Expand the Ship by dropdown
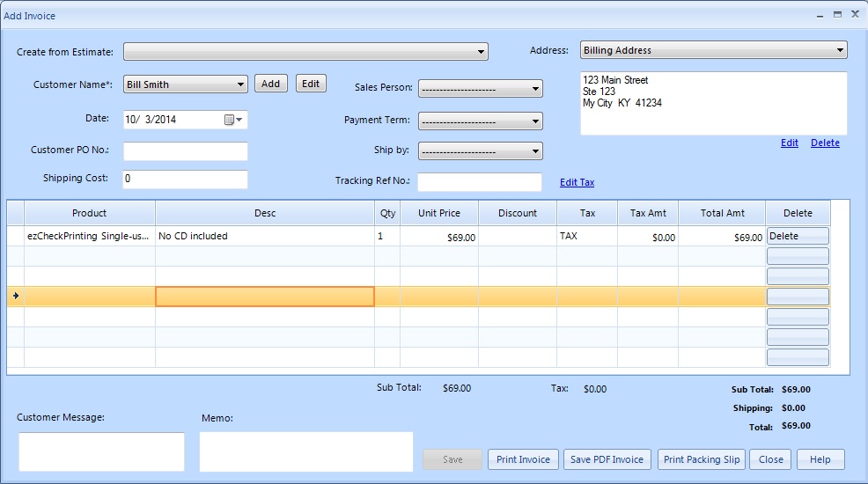 (536, 151)
